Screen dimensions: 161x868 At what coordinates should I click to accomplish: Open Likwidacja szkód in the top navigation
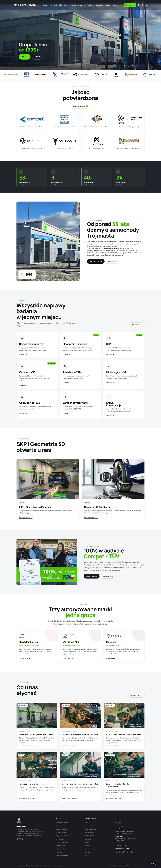(56, 5)
